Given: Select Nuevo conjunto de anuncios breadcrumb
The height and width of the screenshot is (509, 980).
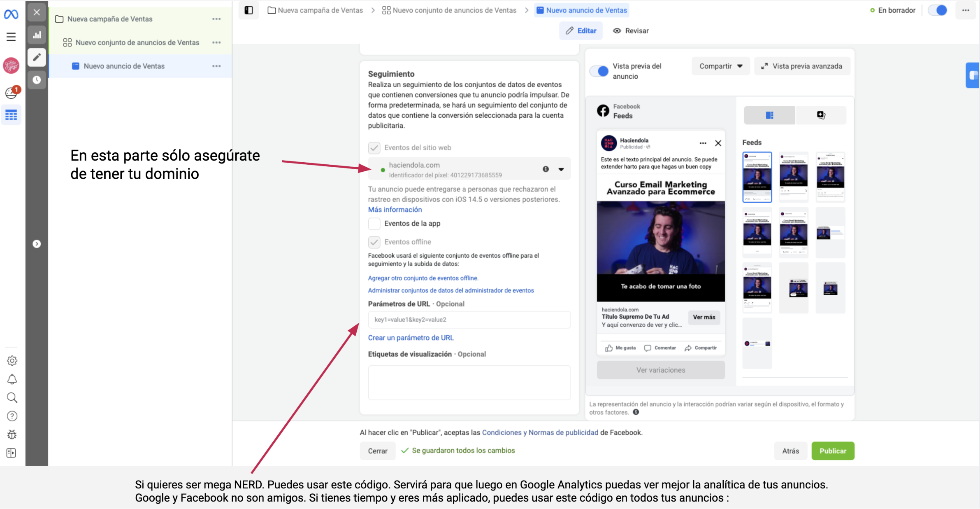Looking at the screenshot, I should pyautogui.click(x=449, y=10).
